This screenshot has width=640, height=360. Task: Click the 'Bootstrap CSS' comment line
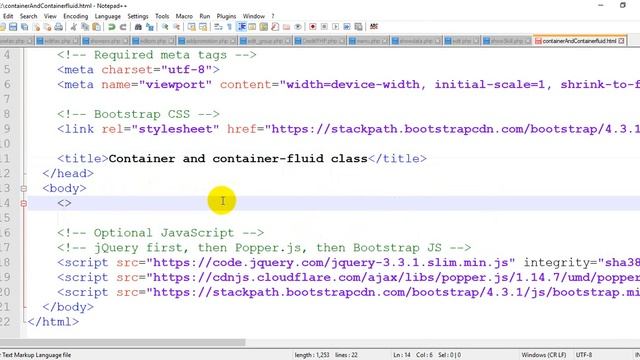pos(138,114)
